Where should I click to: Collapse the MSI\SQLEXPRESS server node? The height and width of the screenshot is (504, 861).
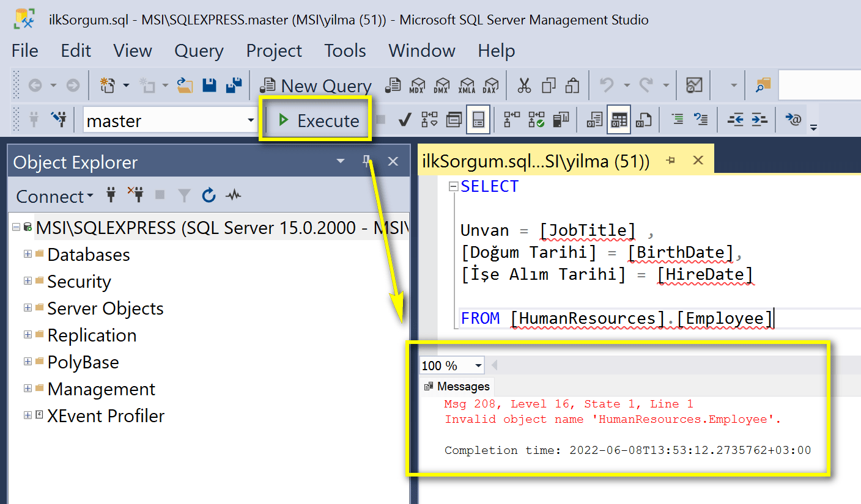tap(17, 227)
